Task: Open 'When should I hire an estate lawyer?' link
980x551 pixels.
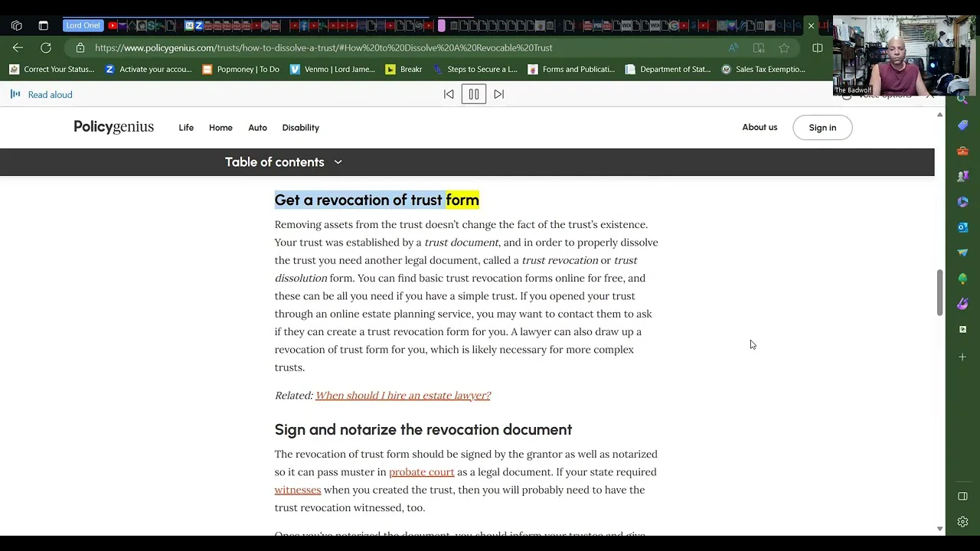Action: 403,396
